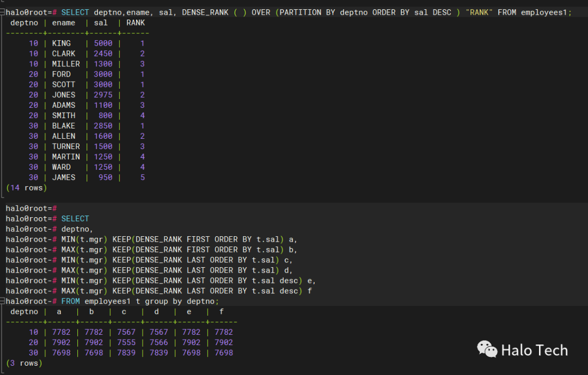This screenshot has width=588, height=375.
Task: Select the CLARK employee name
Action: coord(63,54)
